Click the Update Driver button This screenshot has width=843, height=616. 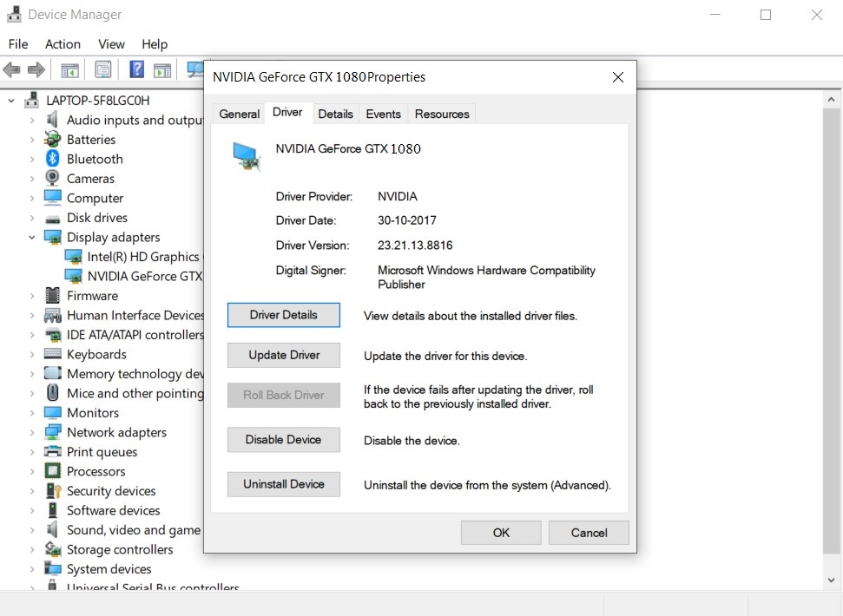(283, 355)
